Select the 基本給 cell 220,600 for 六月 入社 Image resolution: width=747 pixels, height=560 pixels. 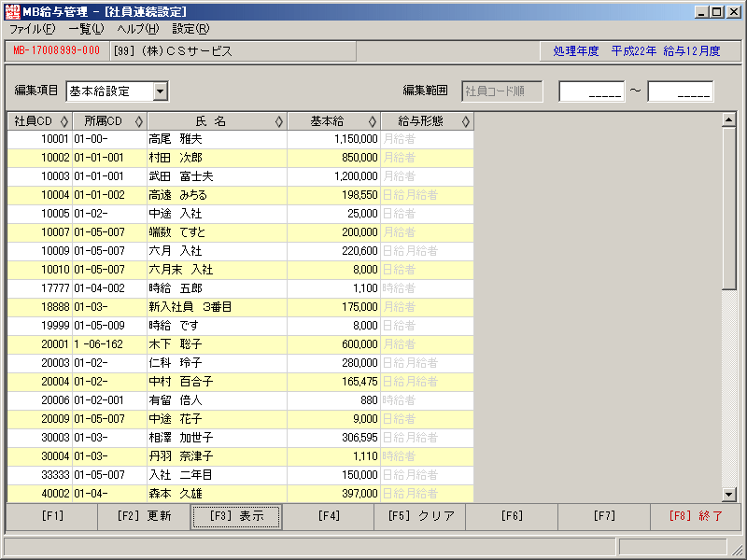[x=334, y=251]
